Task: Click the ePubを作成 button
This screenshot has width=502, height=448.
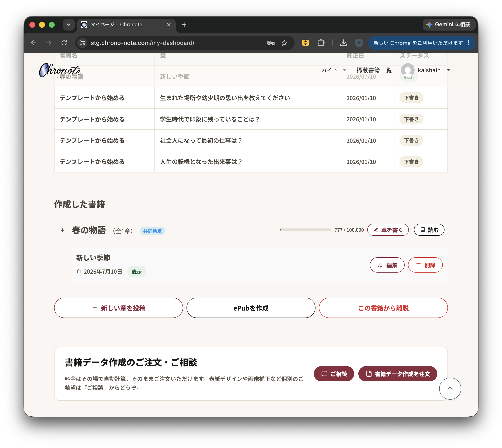Action: point(251,308)
